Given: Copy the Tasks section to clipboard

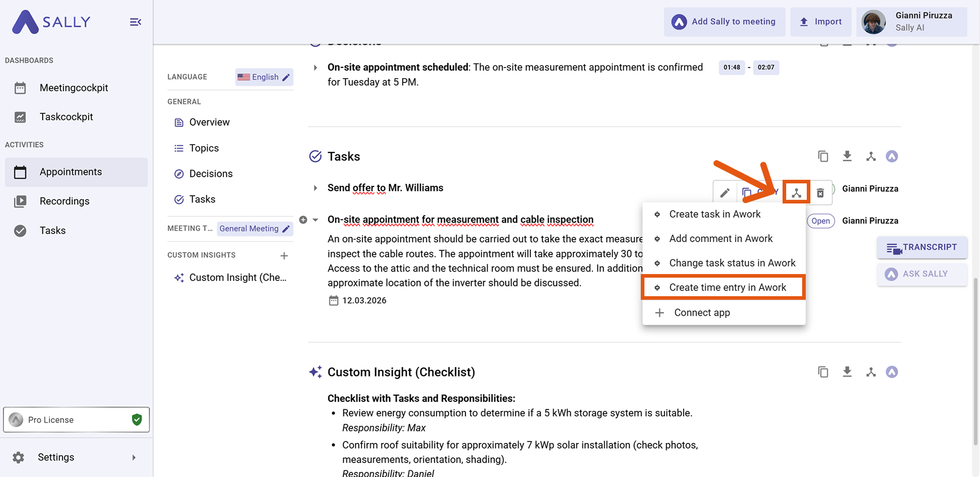Looking at the screenshot, I should point(823,156).
